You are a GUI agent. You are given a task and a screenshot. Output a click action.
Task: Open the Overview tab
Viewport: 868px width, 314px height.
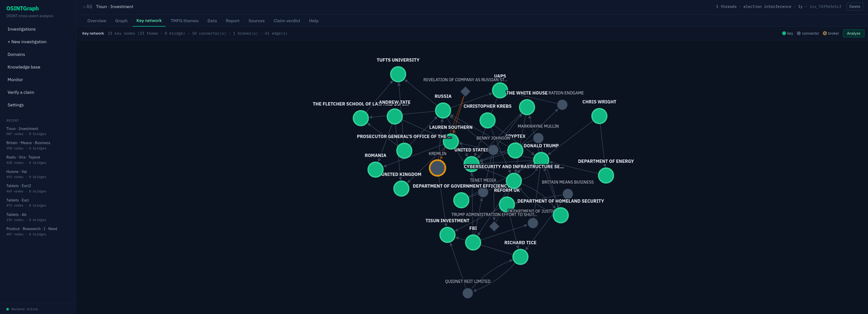(x=97, y=20)
